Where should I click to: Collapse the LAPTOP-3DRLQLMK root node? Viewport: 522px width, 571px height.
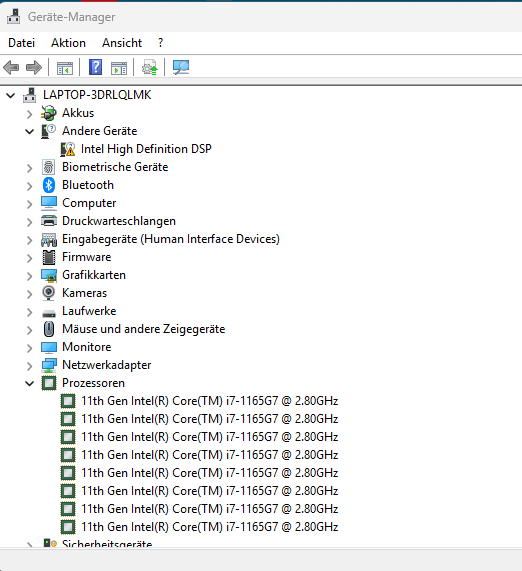tap(11, 95)
